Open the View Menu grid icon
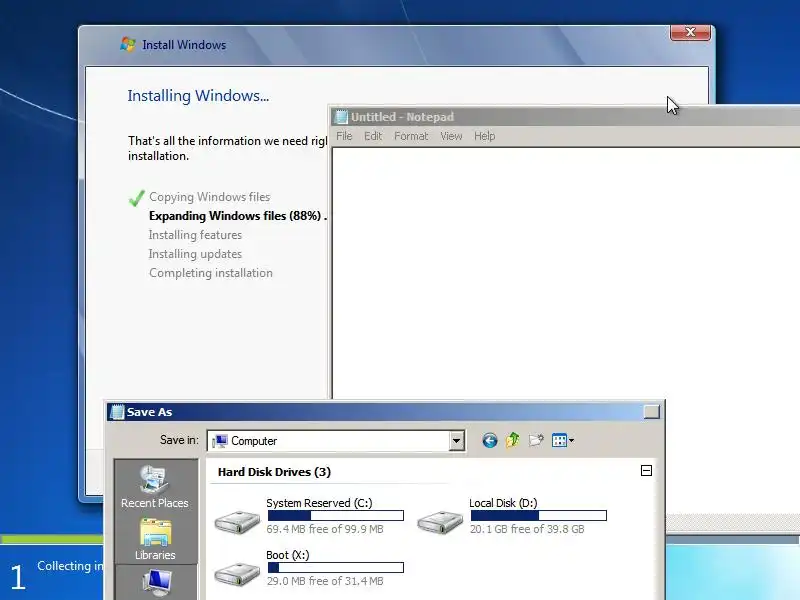 click(x=562, y=440)
